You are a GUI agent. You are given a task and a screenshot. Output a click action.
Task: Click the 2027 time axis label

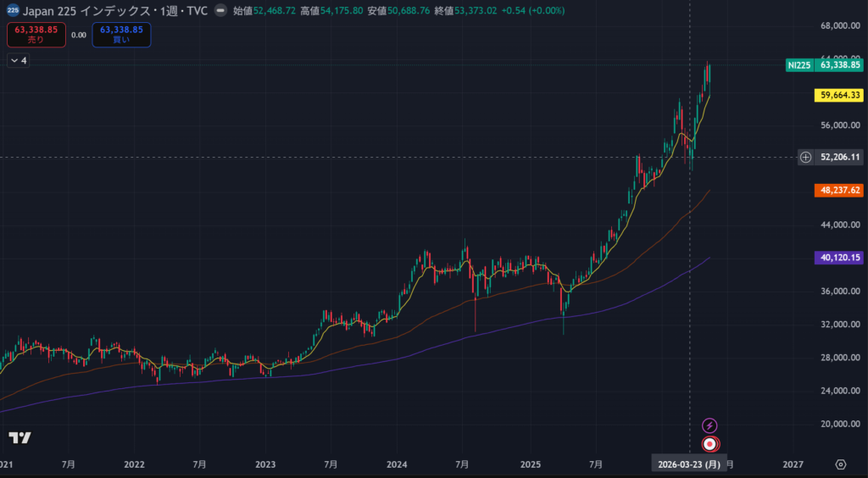coord(793,464)
